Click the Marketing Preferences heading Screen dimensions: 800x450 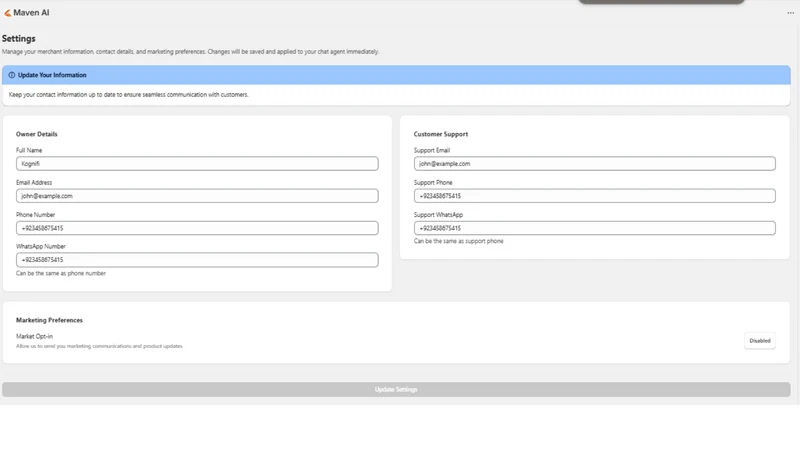point(49,320)
